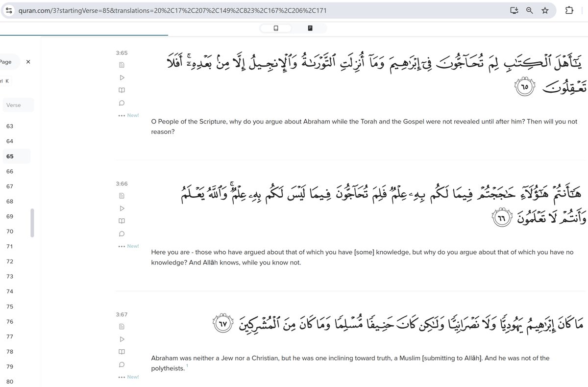This screenshot has width=588, height=387.
Task: Open tafsir book icon for verse 3:66
Action: click(x=122, y=221)
